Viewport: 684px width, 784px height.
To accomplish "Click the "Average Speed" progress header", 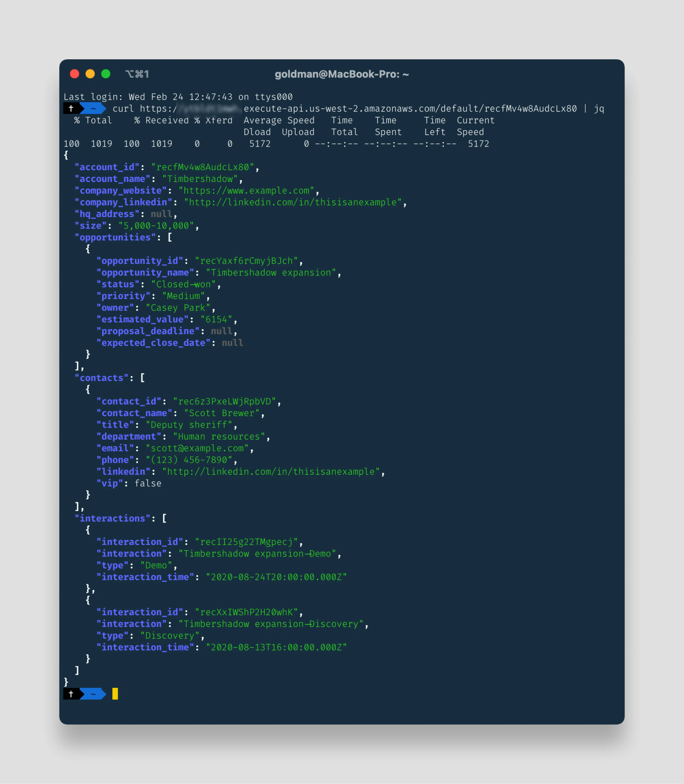I will (x=279, y=120).
